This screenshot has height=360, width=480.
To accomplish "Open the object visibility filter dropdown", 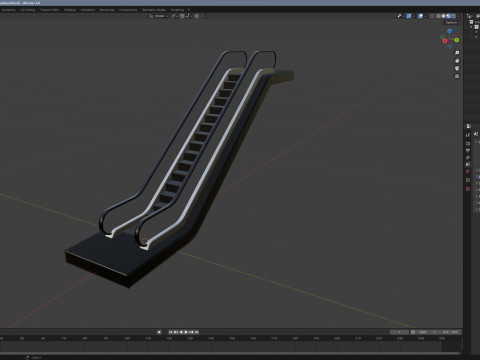I will click(x=400, y=16).
